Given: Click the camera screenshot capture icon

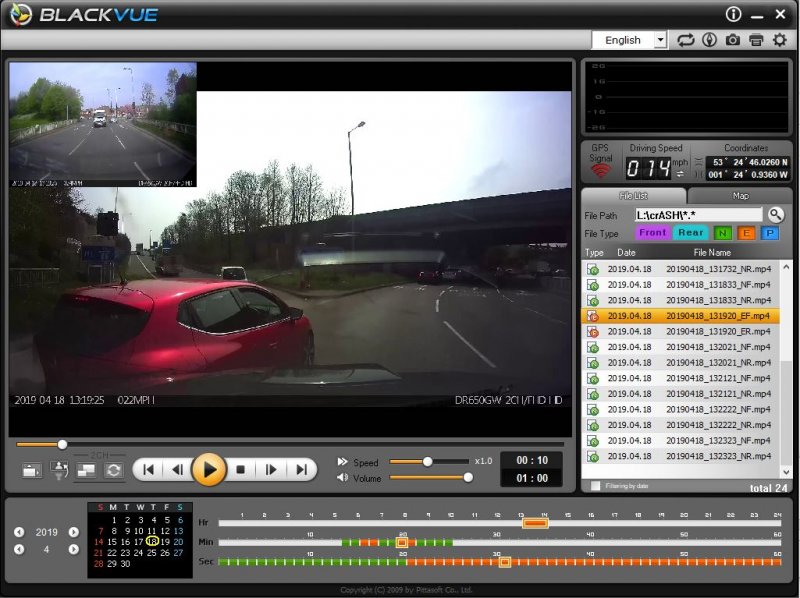Looking at the screenshot, I should [733, 40].
